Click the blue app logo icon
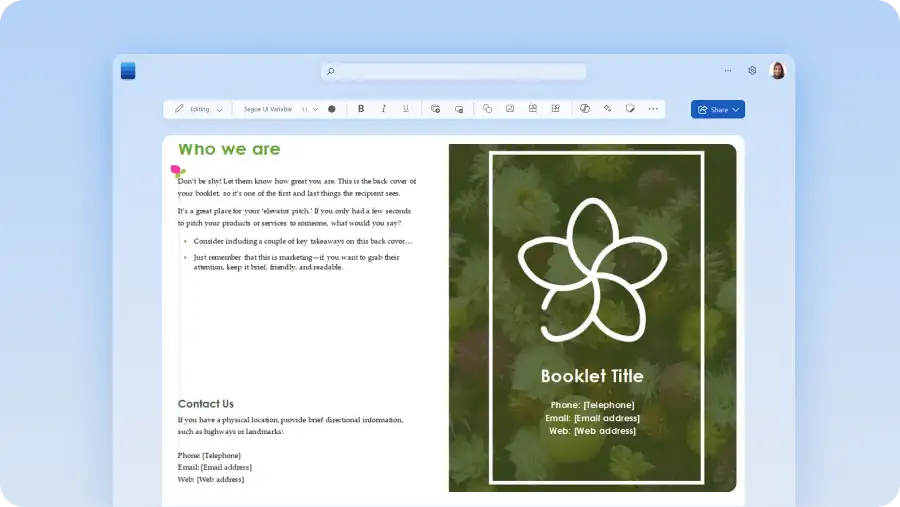This screenshot has height=507, width=900. pos(128,71)
